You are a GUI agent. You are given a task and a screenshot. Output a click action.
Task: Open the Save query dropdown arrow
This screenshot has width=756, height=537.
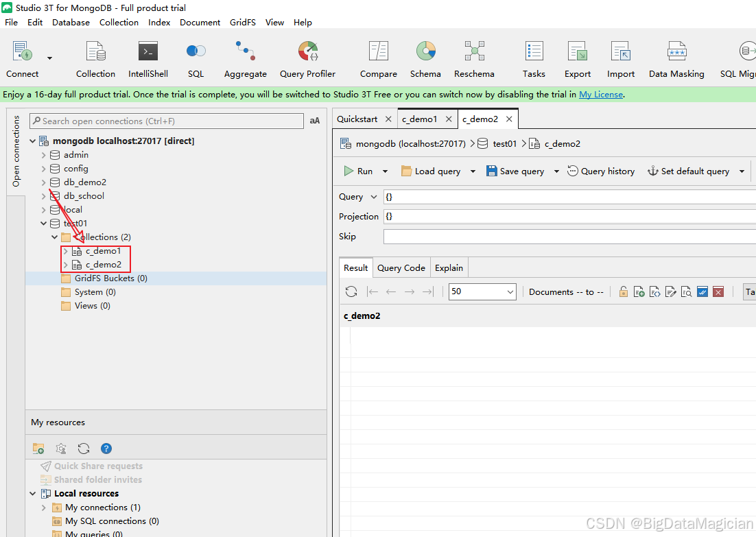(x=556, y=171)
